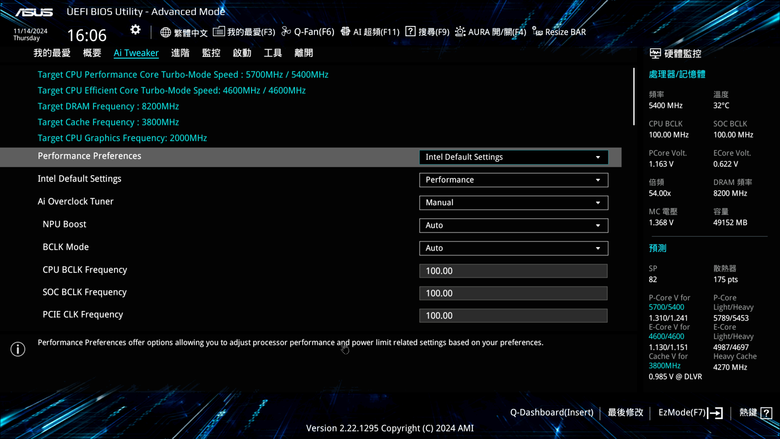
Task: Open settings with the gear icon
Action: point(135,30)
